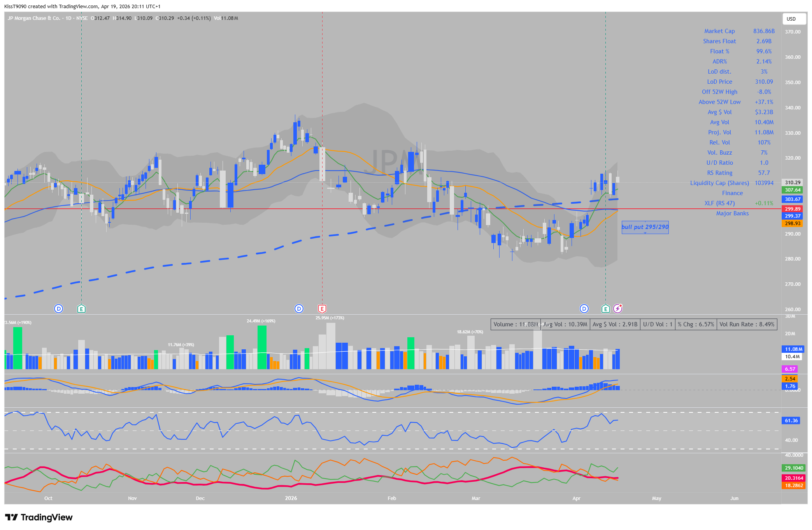Click the 11.08M volume axis label
The height and width of the screenshot is (530, 812).
point(793,349)
